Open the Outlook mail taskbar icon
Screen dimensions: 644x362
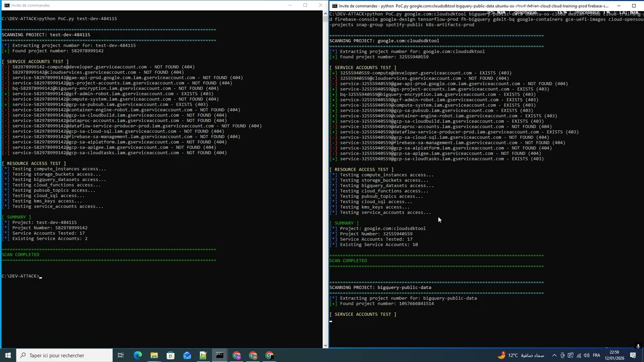coord(187,355)
